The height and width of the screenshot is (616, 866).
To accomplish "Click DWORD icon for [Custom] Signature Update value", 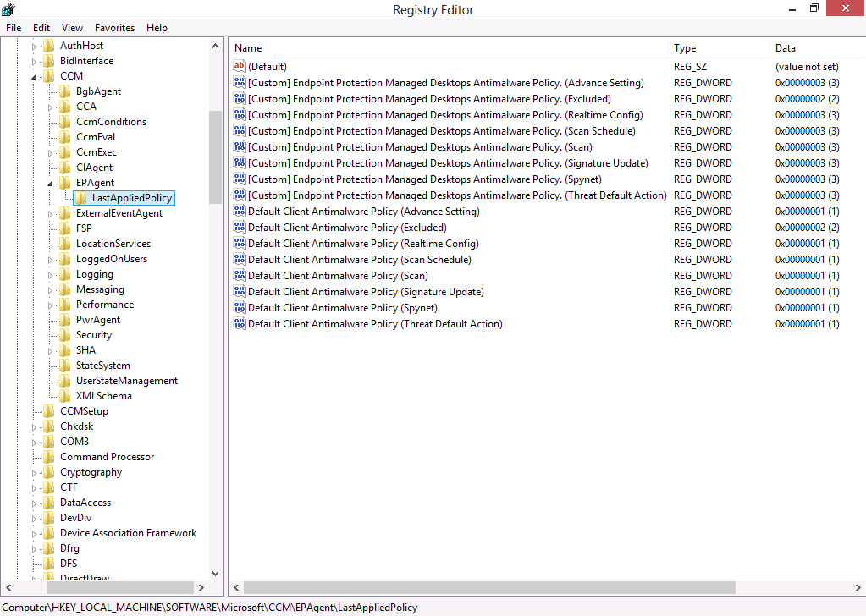I will pyautogui.click(x=239, y=162).
